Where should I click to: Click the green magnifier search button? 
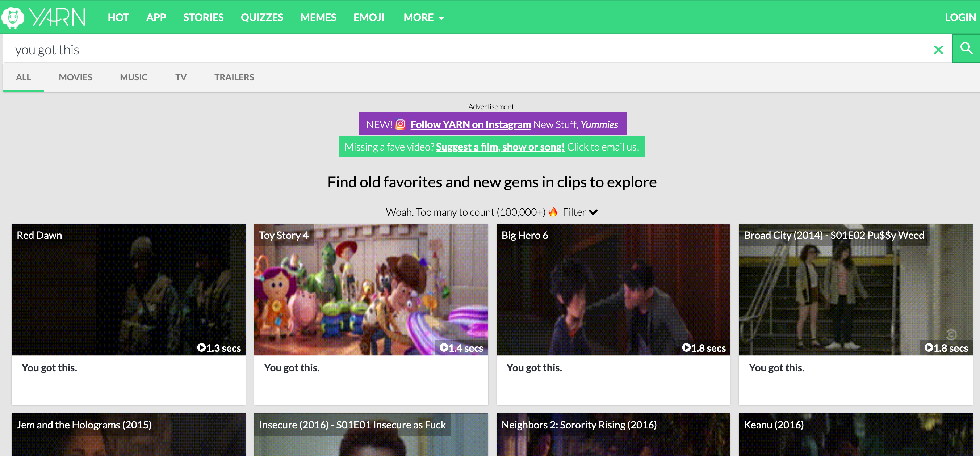click(966, 49)
